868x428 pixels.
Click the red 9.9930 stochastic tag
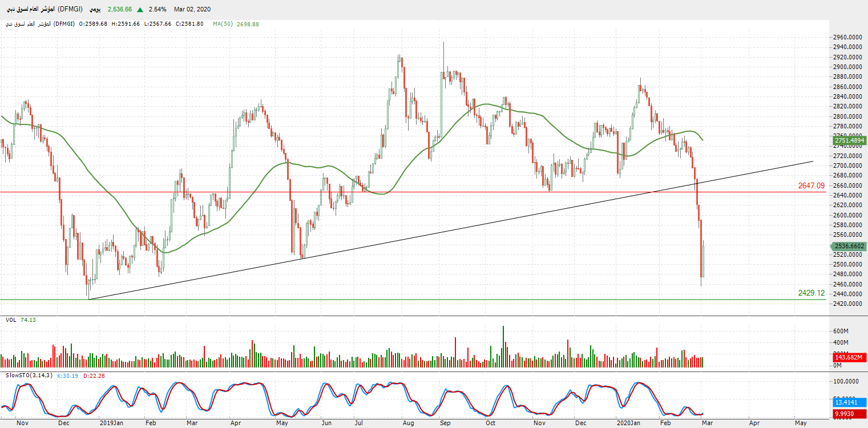[848, 413]
